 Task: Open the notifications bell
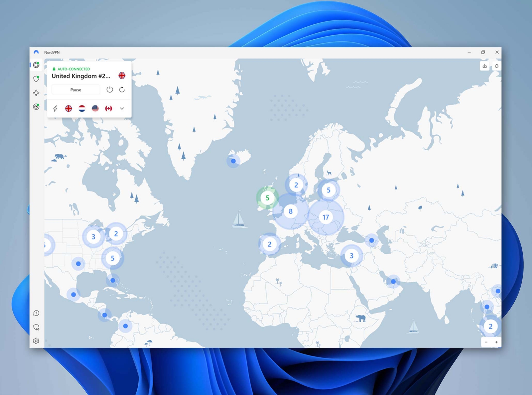[497, 66]
